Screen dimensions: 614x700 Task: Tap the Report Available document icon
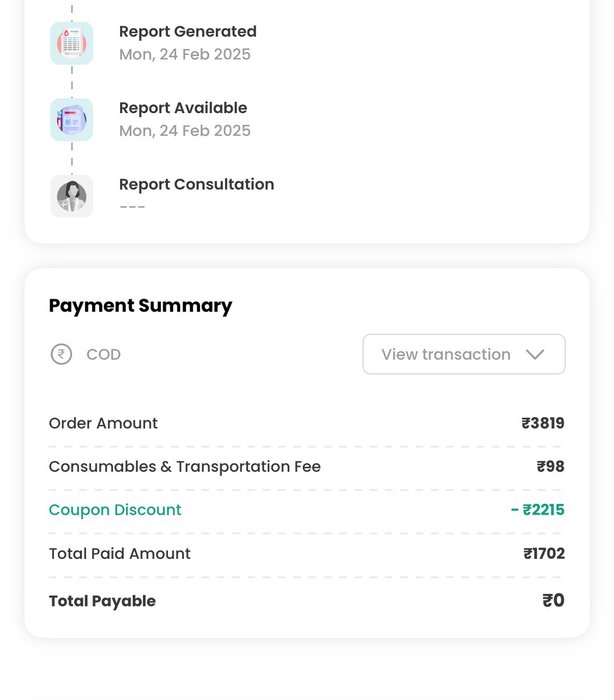pos(71,120)
